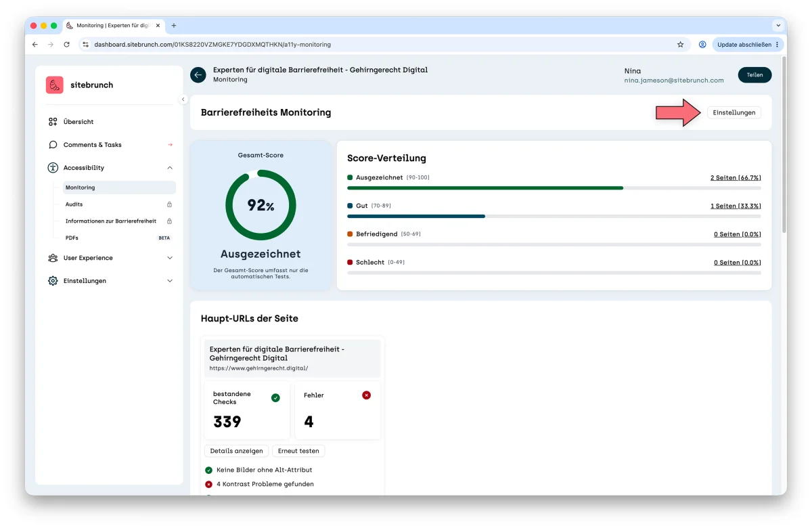Open the browser profile icon

coord(702,45)
